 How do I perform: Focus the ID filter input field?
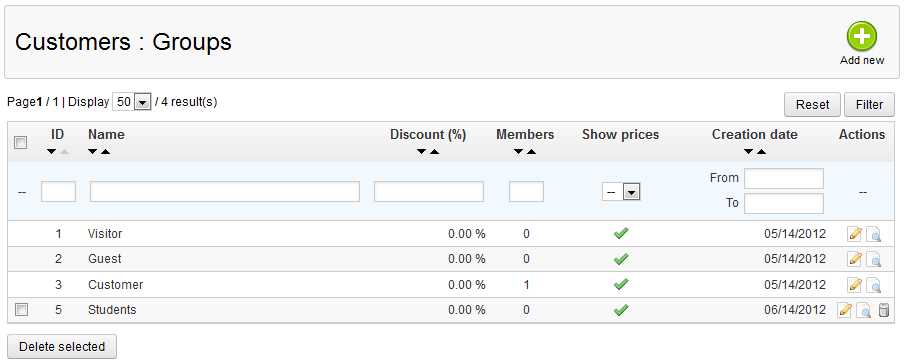coord(58,192)
